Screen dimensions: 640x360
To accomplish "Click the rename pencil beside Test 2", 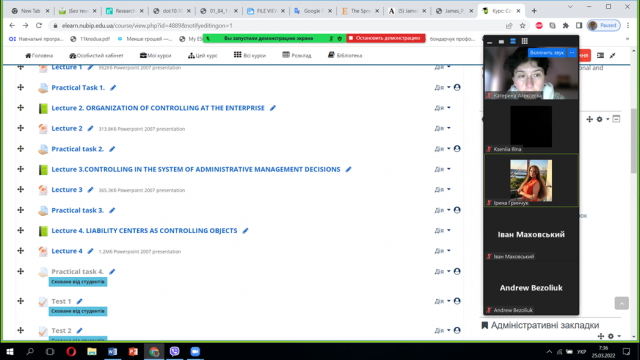I will (x=80, y=331).
